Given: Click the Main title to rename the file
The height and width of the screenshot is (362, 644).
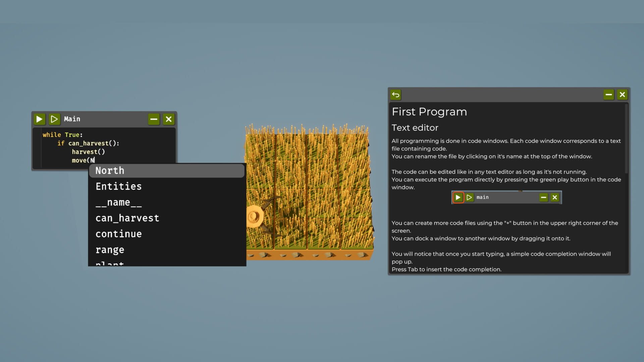Looking at the screenshot, I should pos(72,119).
